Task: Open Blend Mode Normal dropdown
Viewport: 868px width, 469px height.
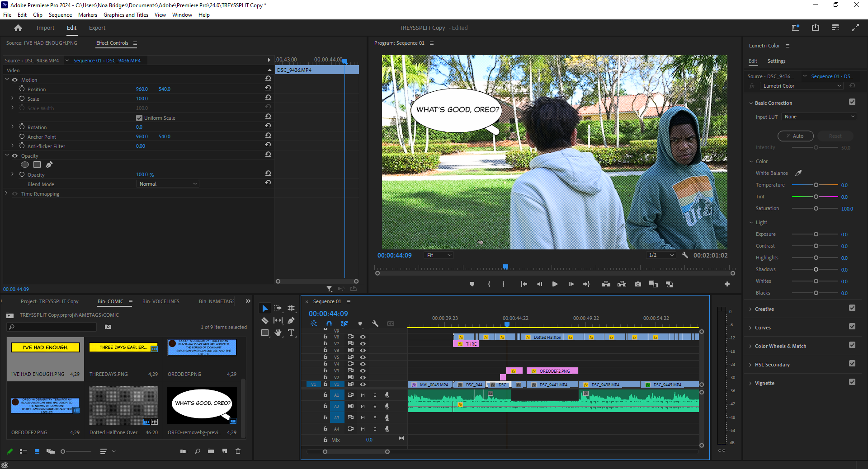Action: tap(167, 184)
